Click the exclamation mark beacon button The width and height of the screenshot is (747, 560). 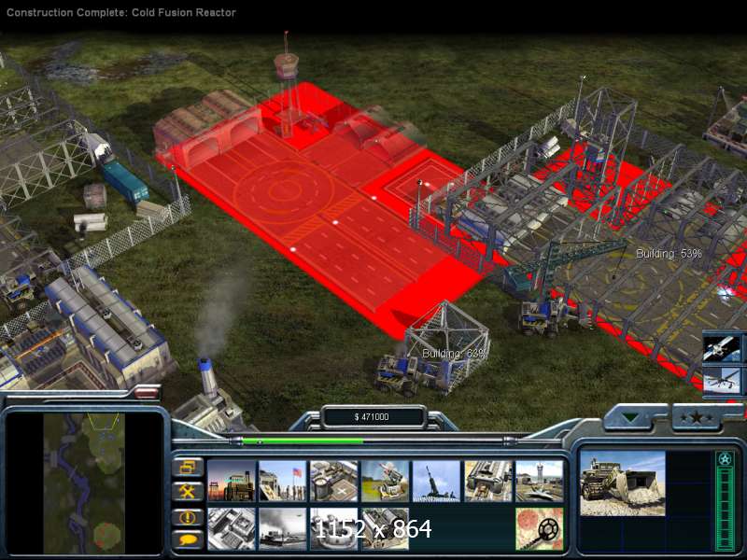coord(188,517)
